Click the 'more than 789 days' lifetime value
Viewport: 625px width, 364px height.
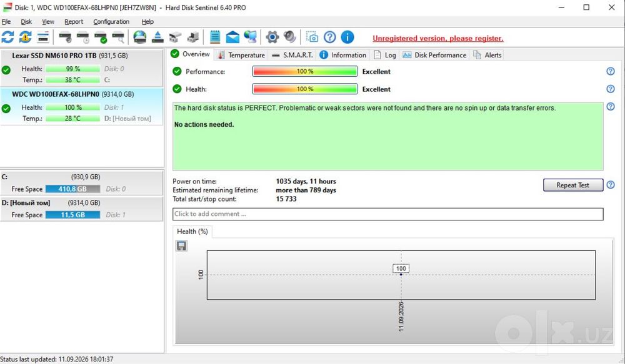click(x=306, y=190)
